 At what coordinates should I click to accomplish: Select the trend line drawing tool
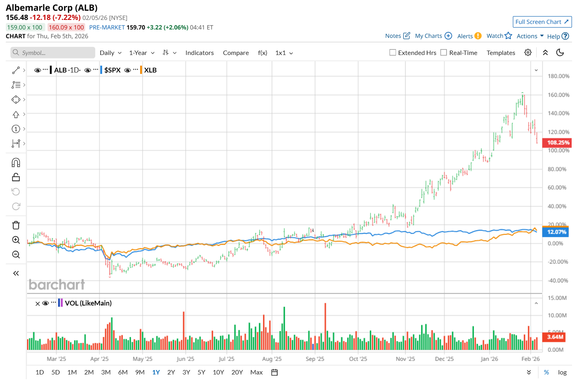coord(16,71)
